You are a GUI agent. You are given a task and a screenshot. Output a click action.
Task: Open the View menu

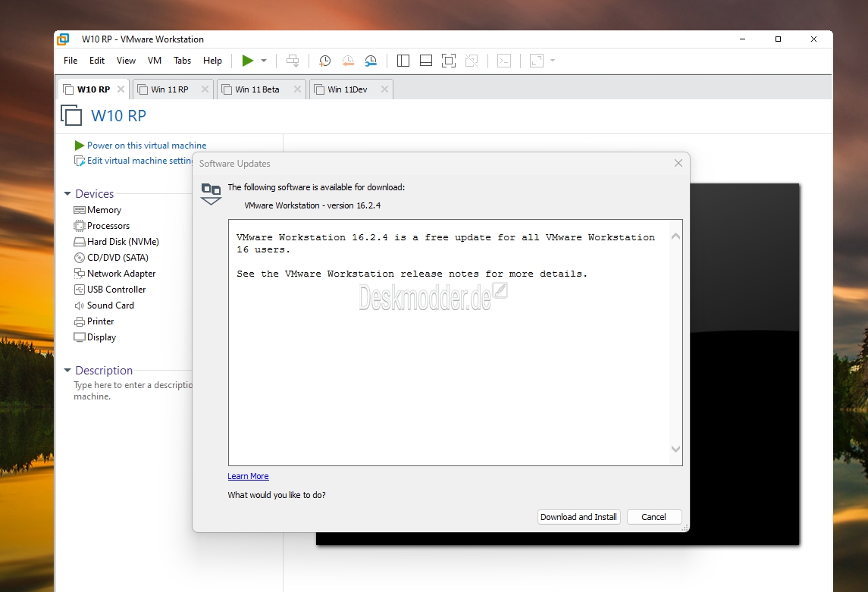(x=126, y=61)
